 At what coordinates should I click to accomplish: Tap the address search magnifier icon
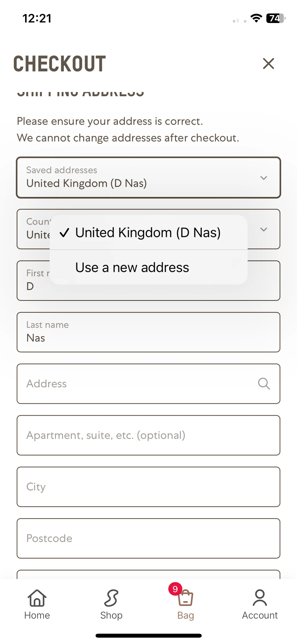pyautogui.click(x=264, y=384)
